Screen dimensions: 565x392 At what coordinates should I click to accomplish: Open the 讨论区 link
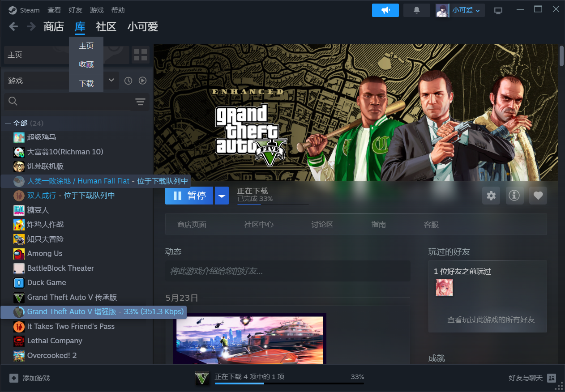point(322,225)
